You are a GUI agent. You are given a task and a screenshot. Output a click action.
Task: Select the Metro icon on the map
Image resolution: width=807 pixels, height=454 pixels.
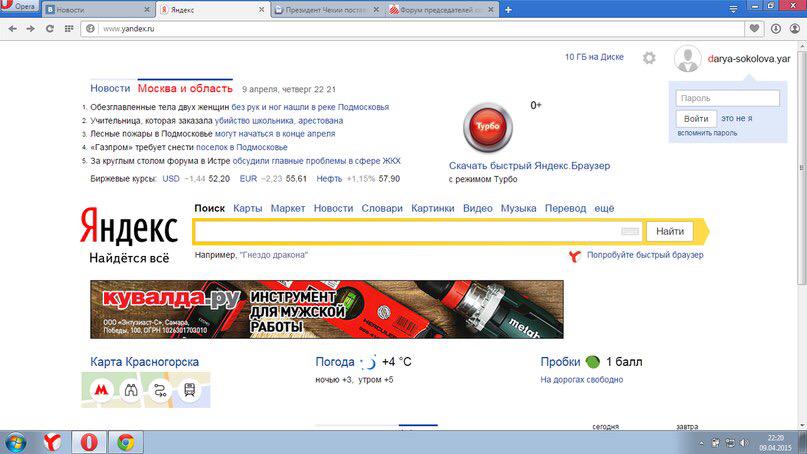click(101, 390)
